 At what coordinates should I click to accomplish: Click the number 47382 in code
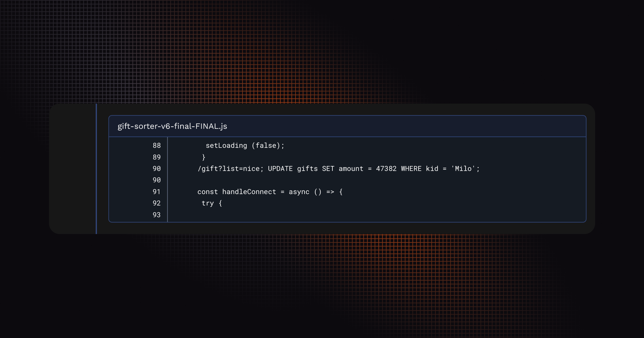click(x=386, y=169)
